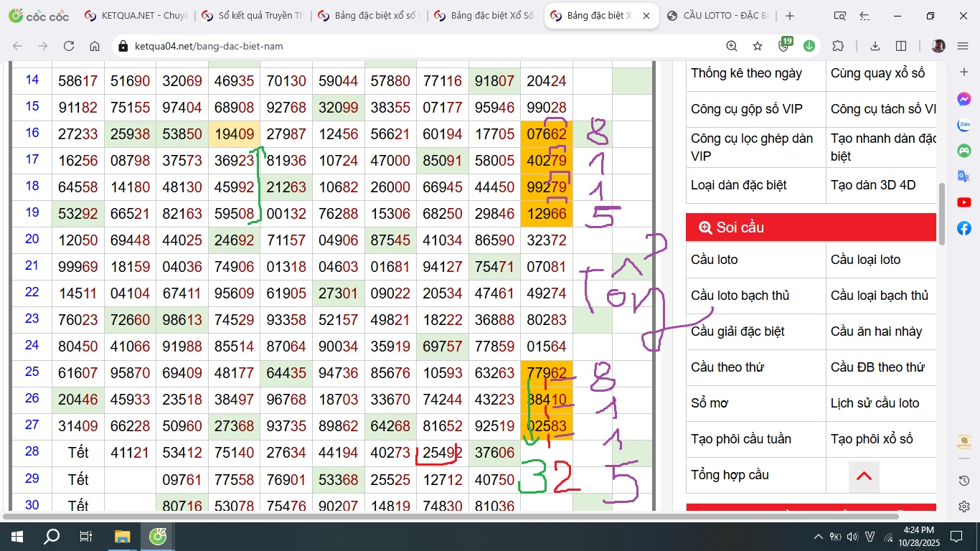980x551 pixels.
Task: Open the extensions puzzle icon
Action: [838, 46]
